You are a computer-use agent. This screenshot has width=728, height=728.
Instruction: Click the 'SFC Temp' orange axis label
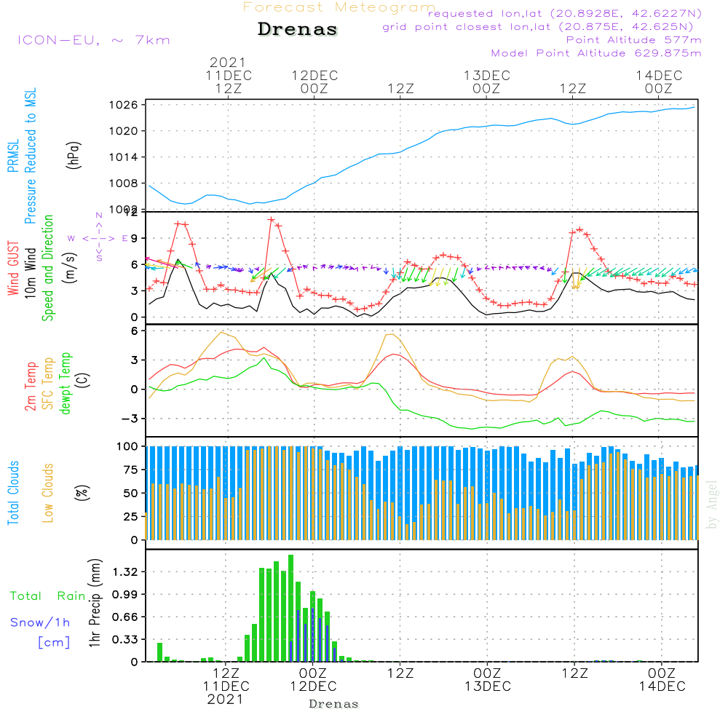[48, 384]
